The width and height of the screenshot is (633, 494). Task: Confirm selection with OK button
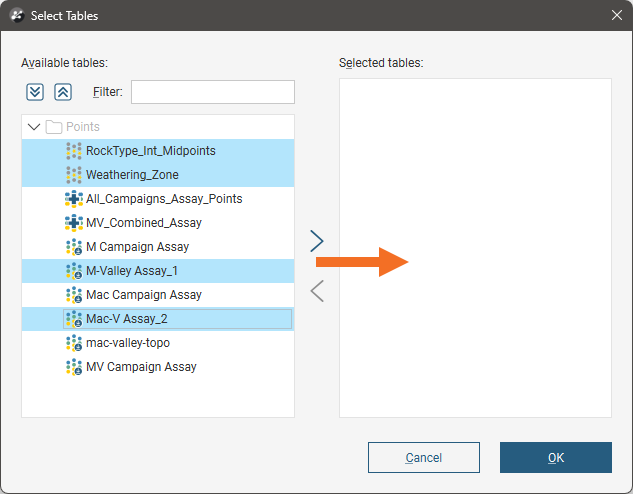(x=555, y=457)
